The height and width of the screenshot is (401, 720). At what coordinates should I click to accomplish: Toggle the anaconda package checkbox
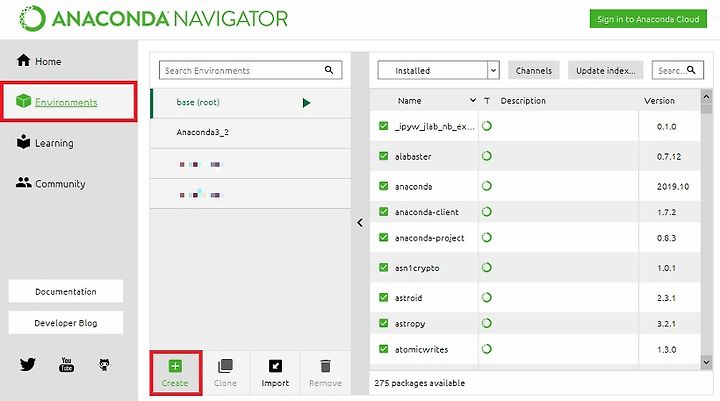[383, 186]
